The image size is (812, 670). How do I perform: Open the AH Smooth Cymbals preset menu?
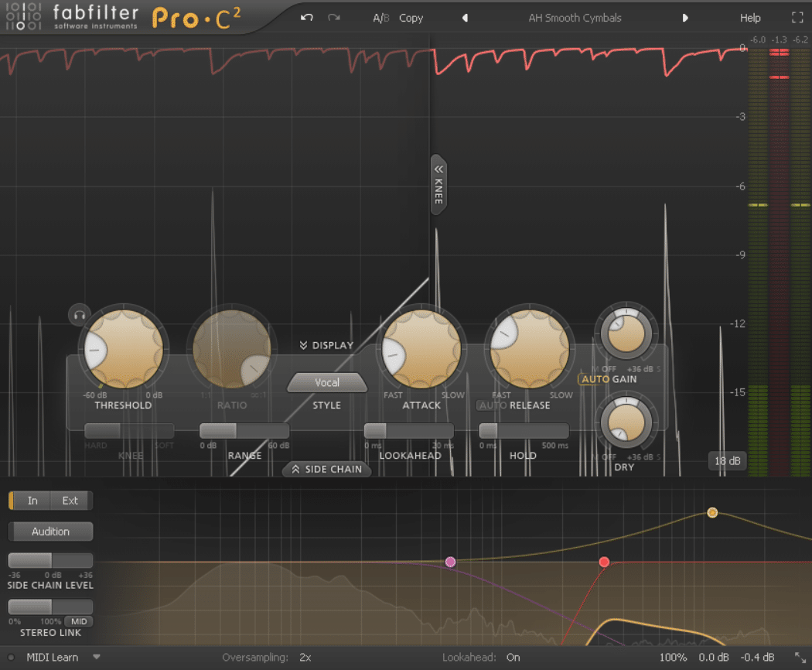click(x=575, y=18)
